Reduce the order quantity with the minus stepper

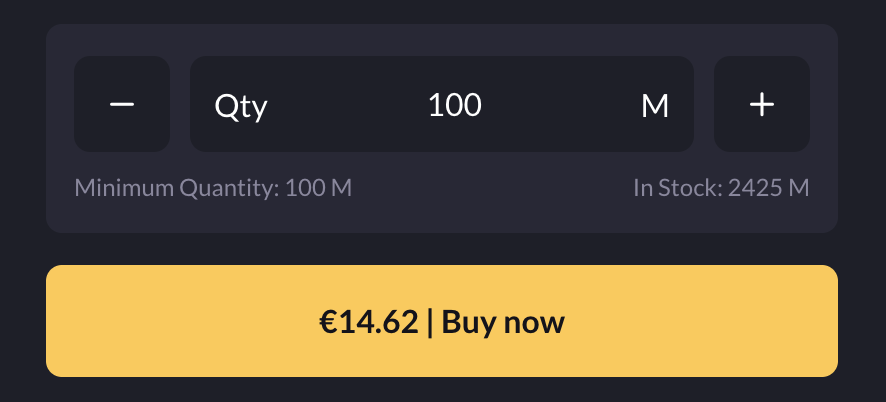pos(122,104)
